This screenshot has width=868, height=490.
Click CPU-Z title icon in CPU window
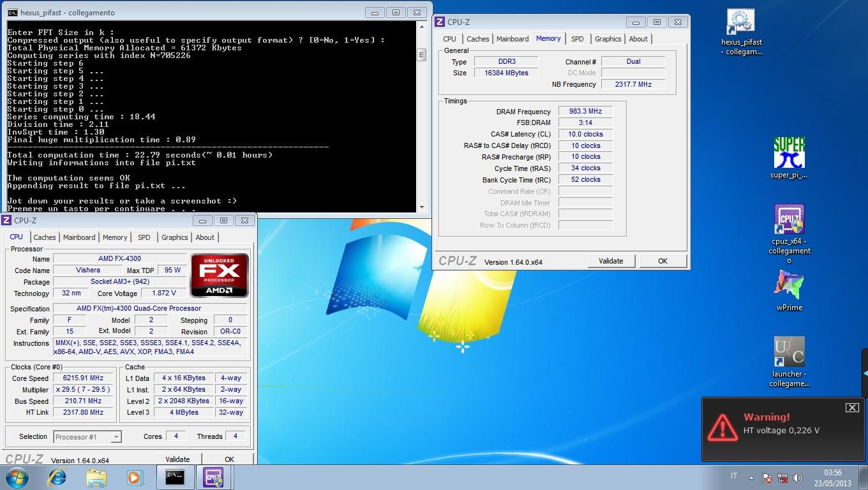point(6,220)
